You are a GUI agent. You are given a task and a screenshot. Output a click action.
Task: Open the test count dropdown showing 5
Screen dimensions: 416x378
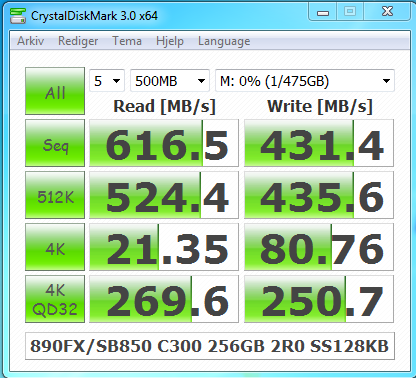click(107, 81)
